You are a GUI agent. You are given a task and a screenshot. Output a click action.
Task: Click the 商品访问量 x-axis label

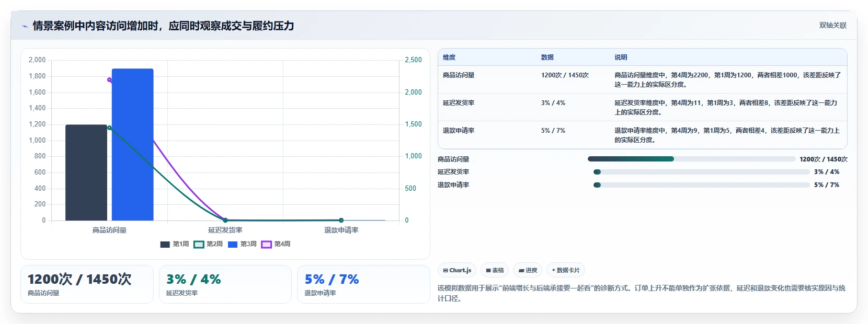coord(109,230)
